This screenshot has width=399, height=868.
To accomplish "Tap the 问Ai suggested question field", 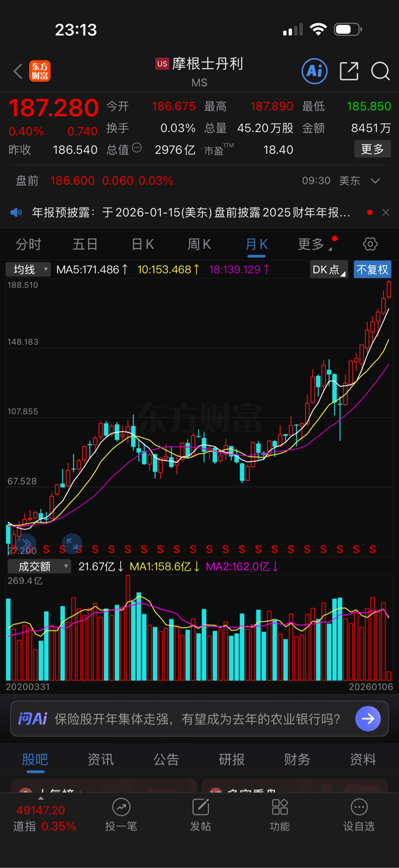I will click(x=197, y=719).
